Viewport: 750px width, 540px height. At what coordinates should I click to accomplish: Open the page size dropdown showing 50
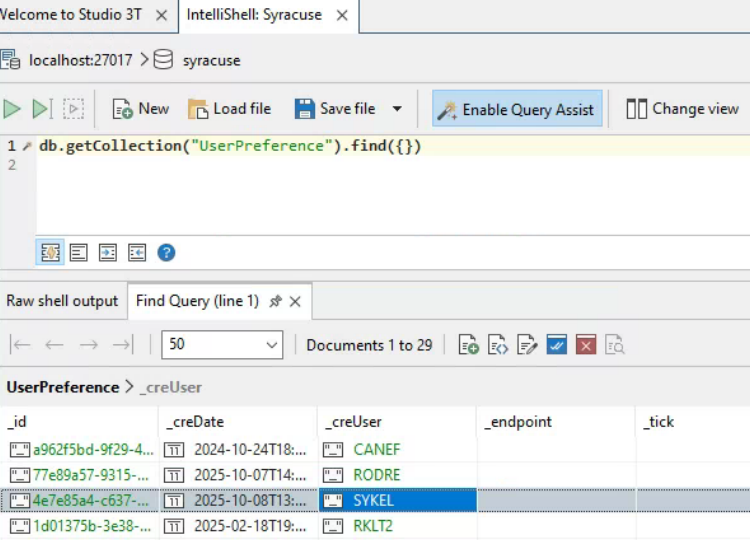tap(222, 345)
